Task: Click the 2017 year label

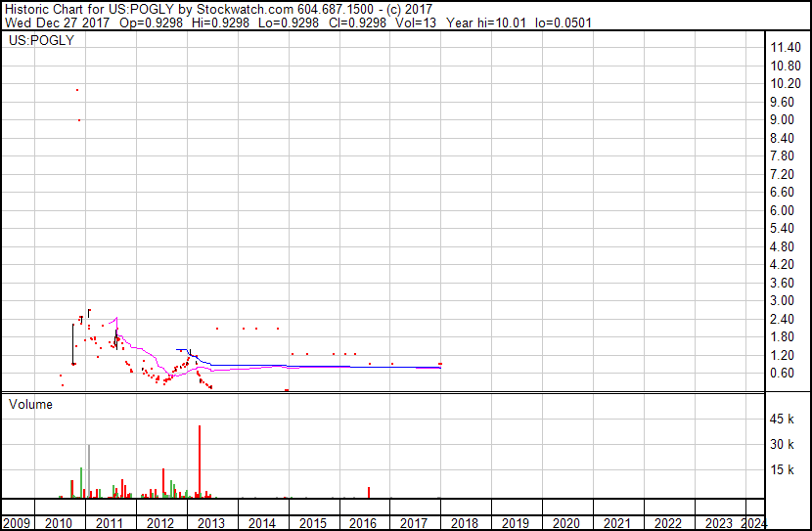Action: (414, 523)
